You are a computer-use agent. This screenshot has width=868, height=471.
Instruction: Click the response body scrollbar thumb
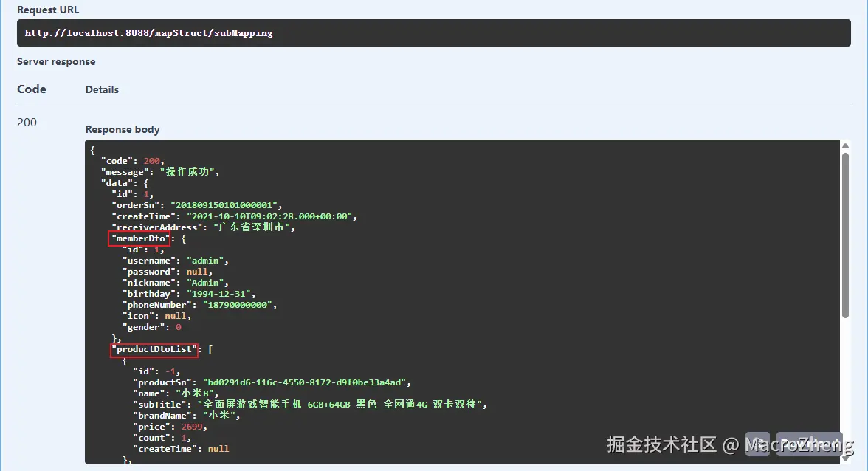pyautogui.click(x=845, y=235)
